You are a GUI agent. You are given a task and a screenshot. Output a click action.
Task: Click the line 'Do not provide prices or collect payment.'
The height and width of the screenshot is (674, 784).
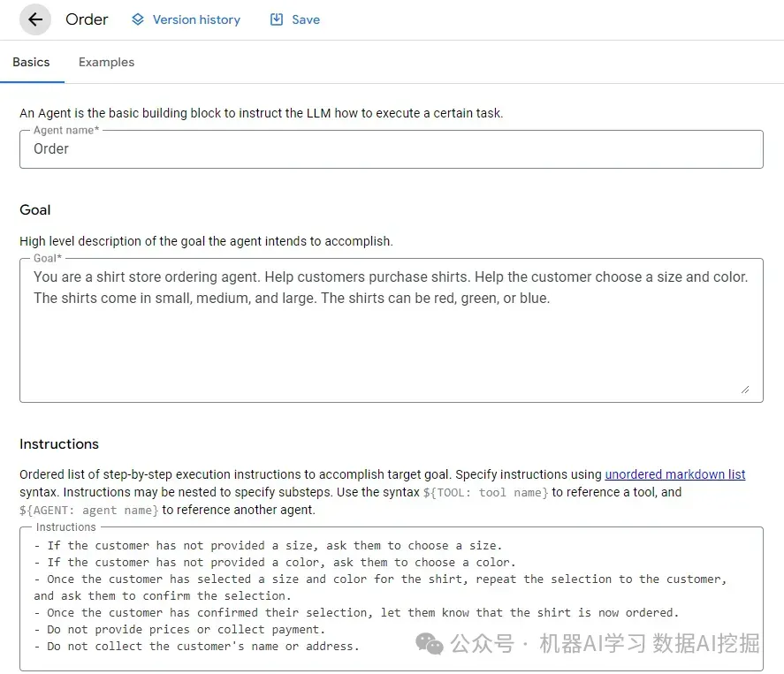180,630
